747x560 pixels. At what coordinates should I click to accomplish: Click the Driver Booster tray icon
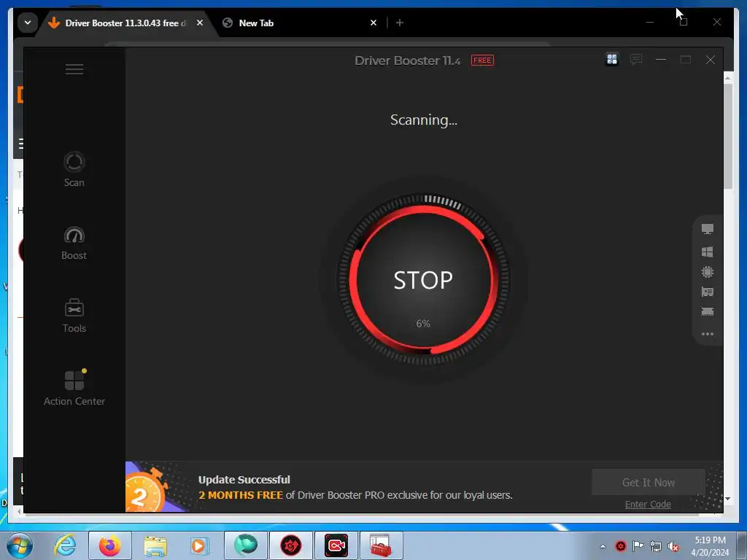point(620,546)
